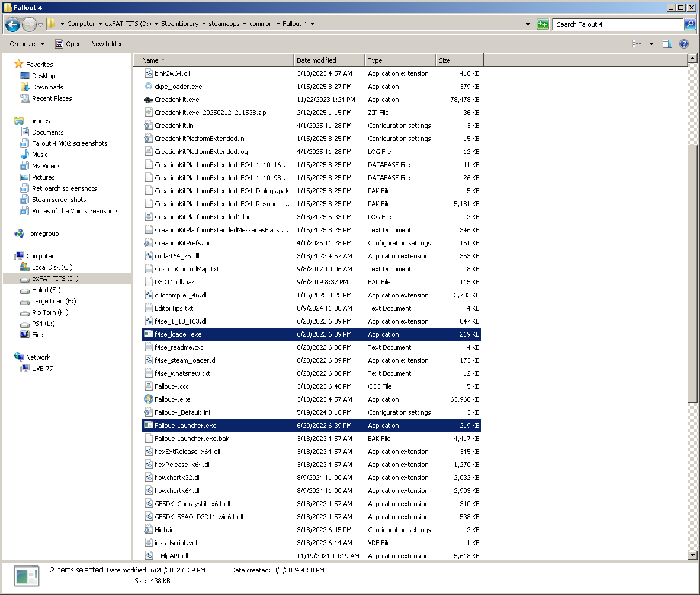Viewport: 700px width, 595px height.
Task: Sort files by Name column
Action: (213, 60)
